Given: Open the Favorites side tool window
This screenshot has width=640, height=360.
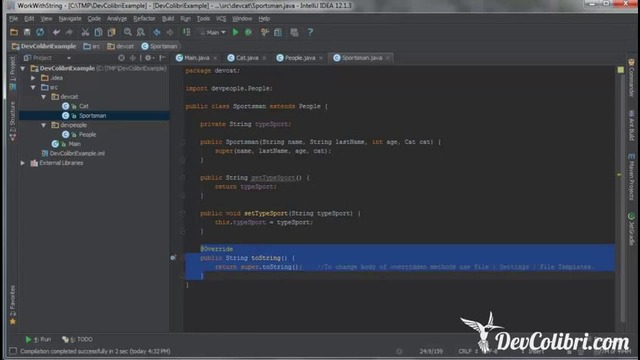Looking at the screenshot, I should click(x=13, y=305).
